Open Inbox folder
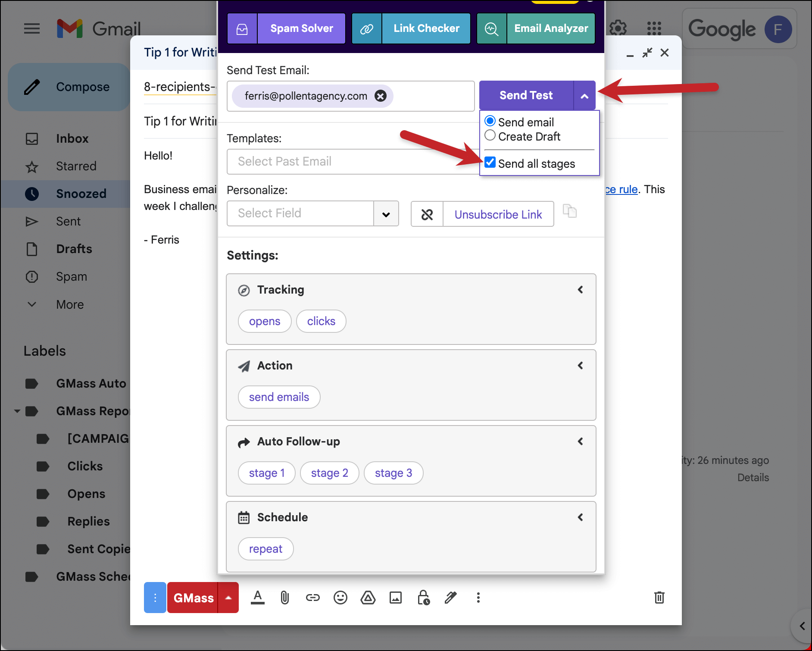 [x=72, y=139]
